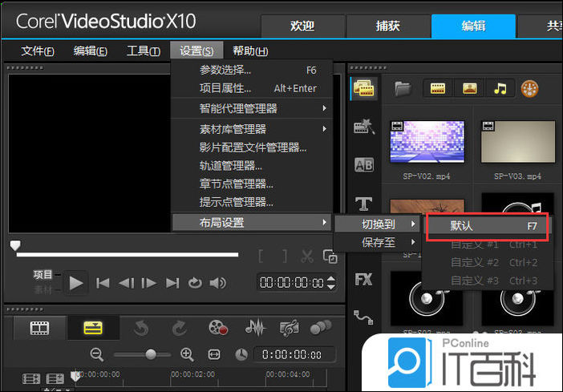Viewport: 563px width, 392px height.
Task: Toggle show audio files filter in library
Action: (500, 88)
